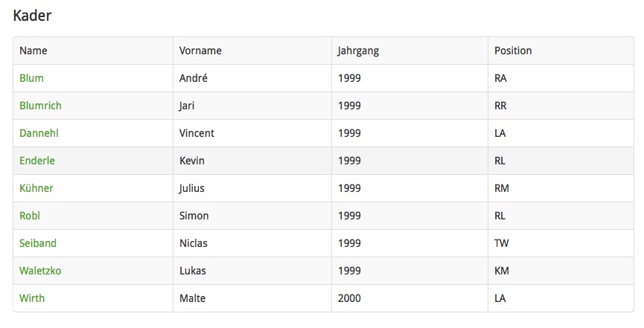Click the RM position cell for Kühner

[x=502, y=188]
